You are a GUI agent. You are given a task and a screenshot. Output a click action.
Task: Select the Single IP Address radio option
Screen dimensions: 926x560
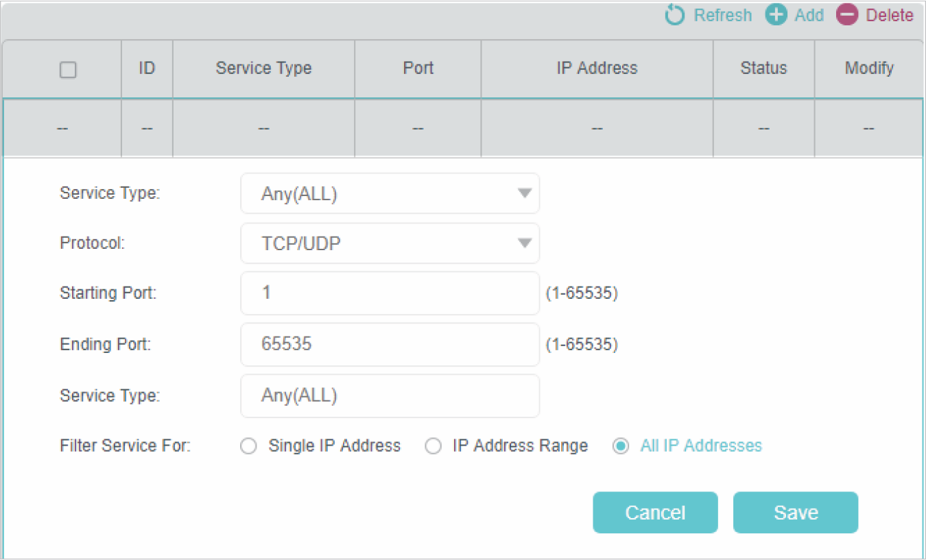[x=249, y=446]
